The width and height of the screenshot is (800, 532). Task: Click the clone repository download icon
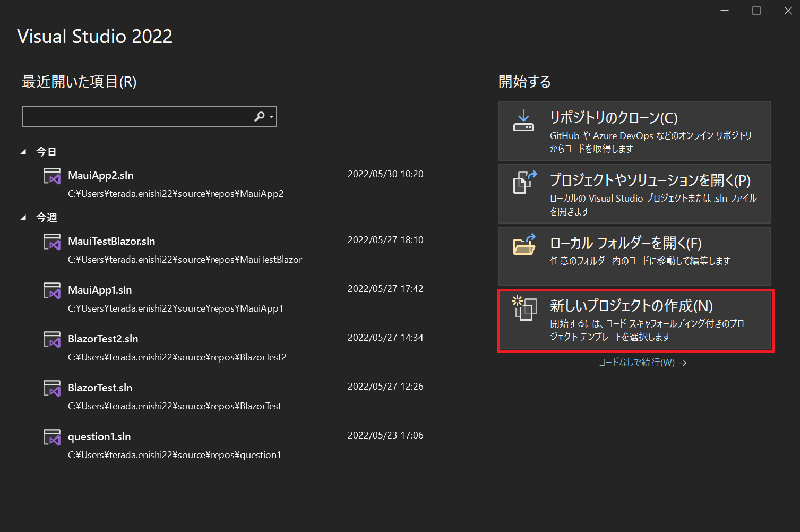coord(523,120)
